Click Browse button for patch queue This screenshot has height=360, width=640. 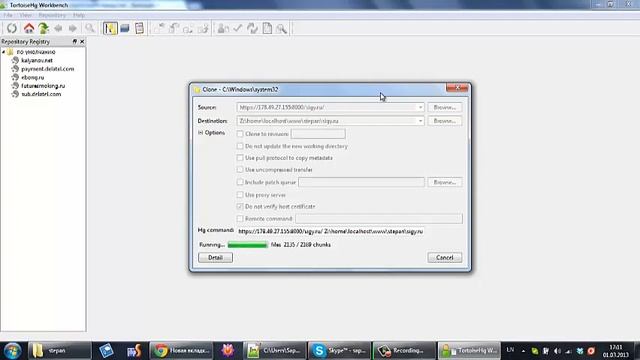pyautogui.click(x=444, y=182)
